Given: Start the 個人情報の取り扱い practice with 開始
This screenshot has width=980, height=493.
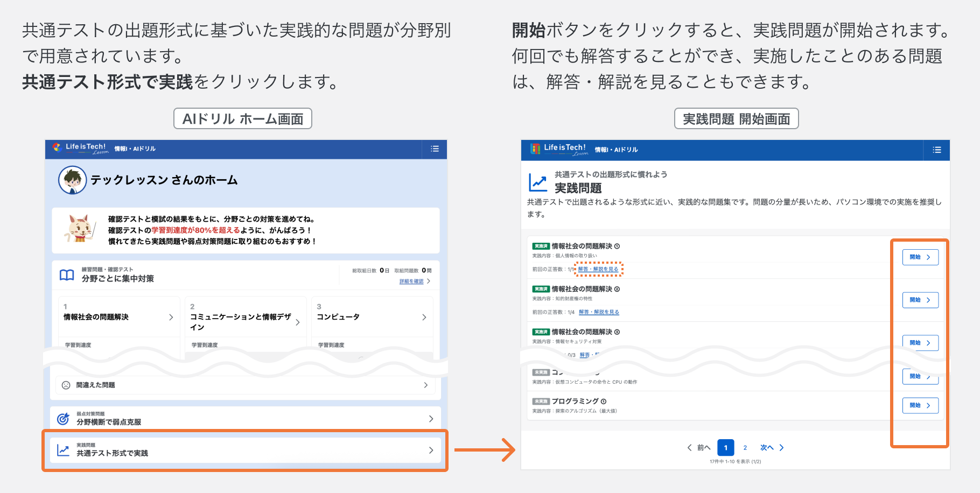Looking at the screenshot, I should [x=920, y=257].
